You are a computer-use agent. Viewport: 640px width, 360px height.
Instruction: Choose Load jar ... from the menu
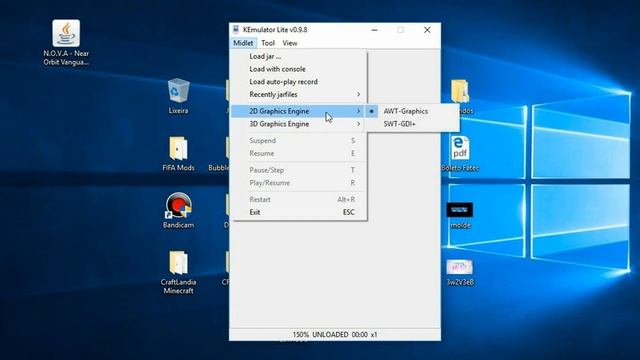click(299, 56)
